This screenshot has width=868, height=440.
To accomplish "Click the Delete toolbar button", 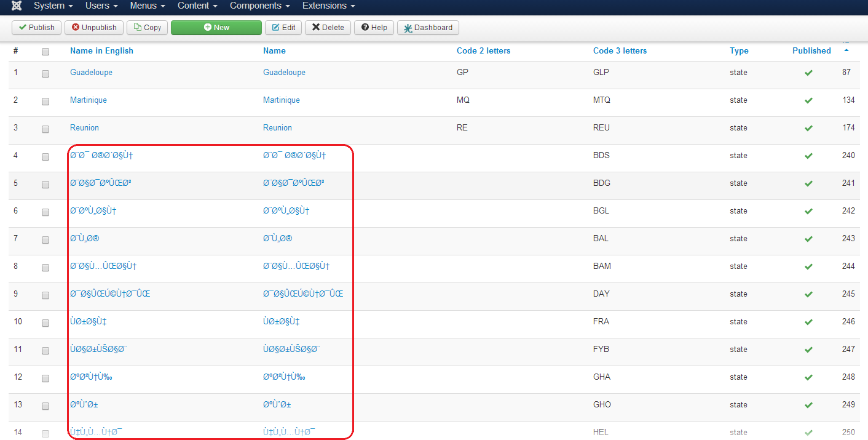I will pyautogui.click(x=328, y=28).
